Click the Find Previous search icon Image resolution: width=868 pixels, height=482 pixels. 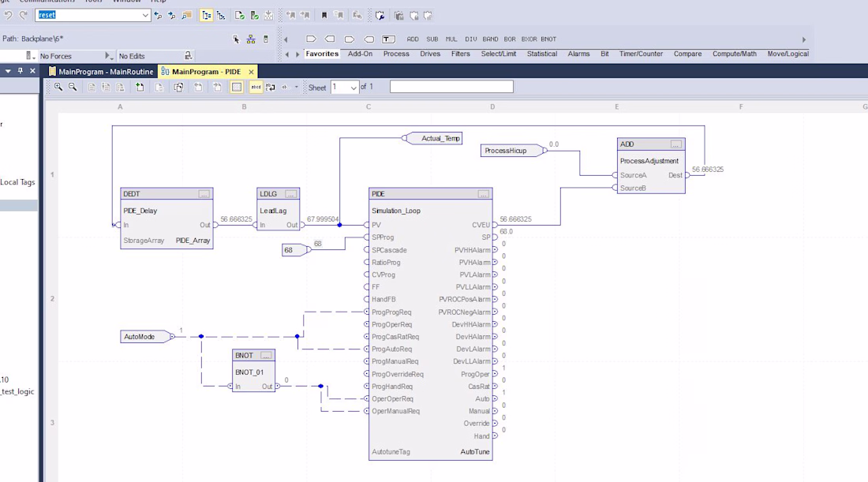pyautogui.click(x=158, y=16)
